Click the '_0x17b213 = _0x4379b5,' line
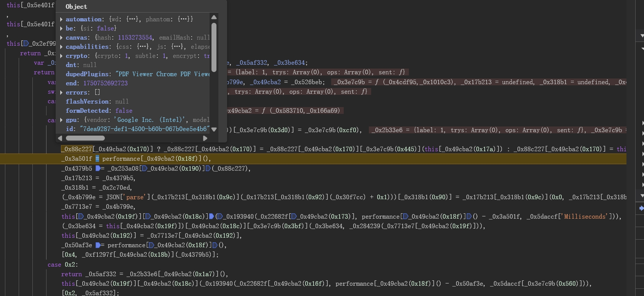The image size is (644, 296). click(99, 178)
